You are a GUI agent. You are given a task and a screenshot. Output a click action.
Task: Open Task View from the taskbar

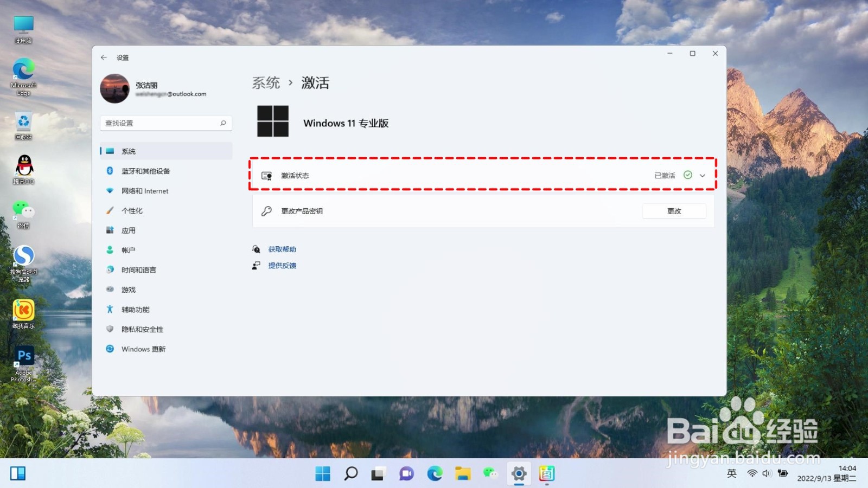(378, 473)
